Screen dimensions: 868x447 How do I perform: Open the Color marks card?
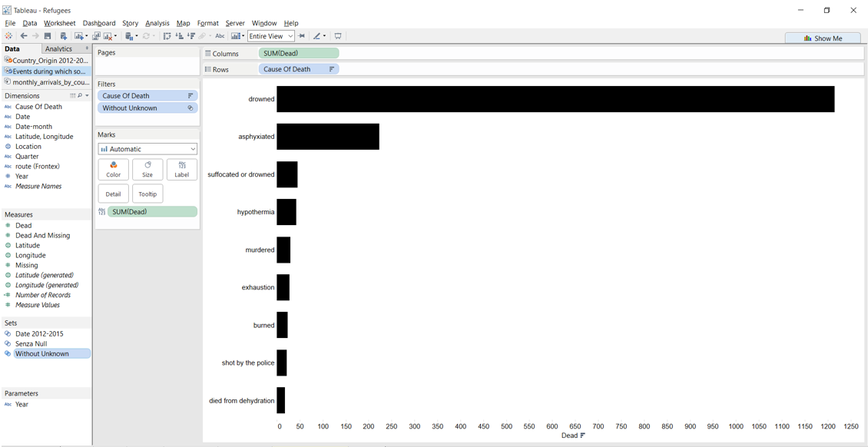coord(113,169)
